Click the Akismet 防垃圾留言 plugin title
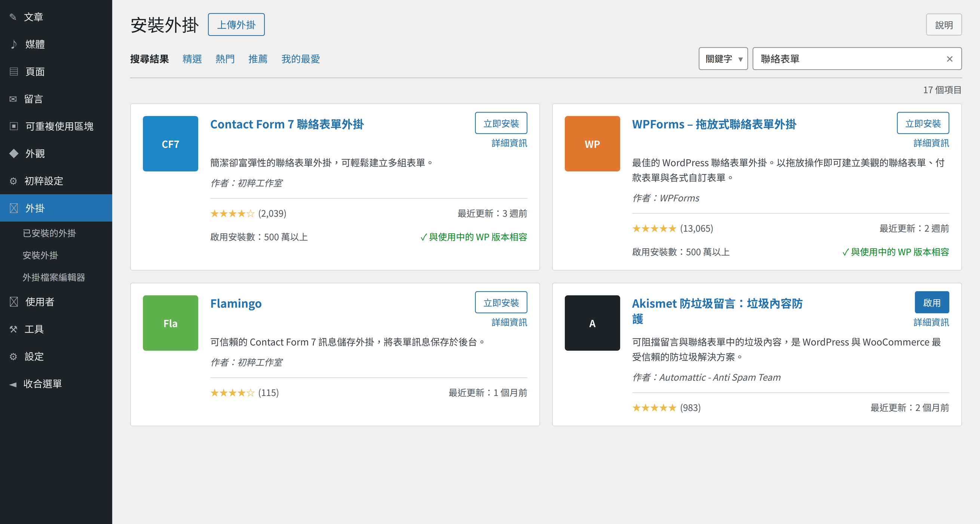The height and width of the screenshot is (524, 980). tap(717, 311)
